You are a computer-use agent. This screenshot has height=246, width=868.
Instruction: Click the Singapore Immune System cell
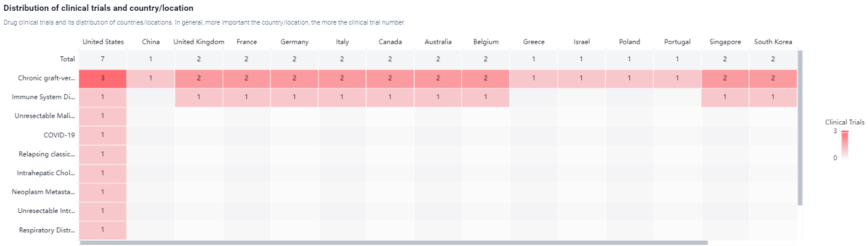pyautogui.click(x=725, y=97)
